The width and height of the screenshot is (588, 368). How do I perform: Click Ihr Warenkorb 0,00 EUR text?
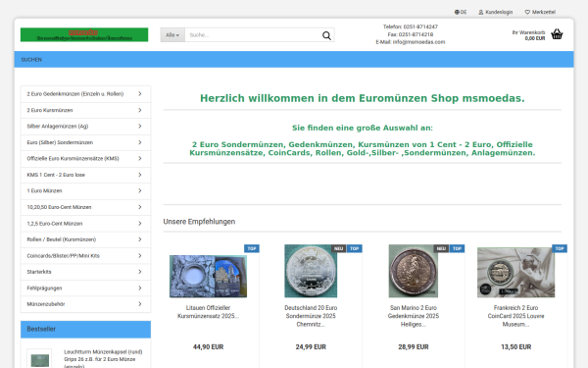529,35
